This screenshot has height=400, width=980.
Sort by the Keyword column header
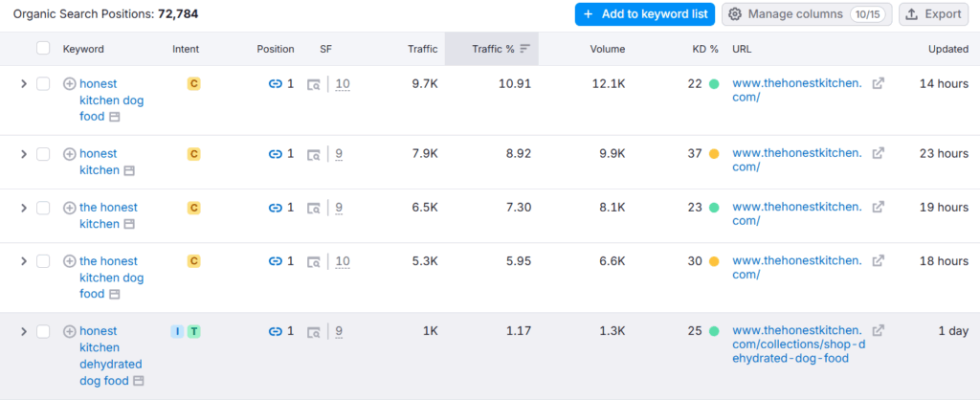point(83,49)
